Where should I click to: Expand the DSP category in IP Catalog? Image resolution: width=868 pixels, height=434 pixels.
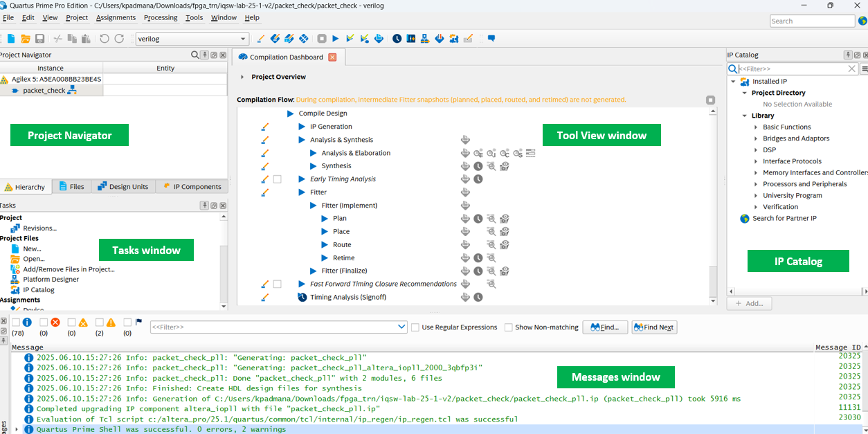click(756, 150)
